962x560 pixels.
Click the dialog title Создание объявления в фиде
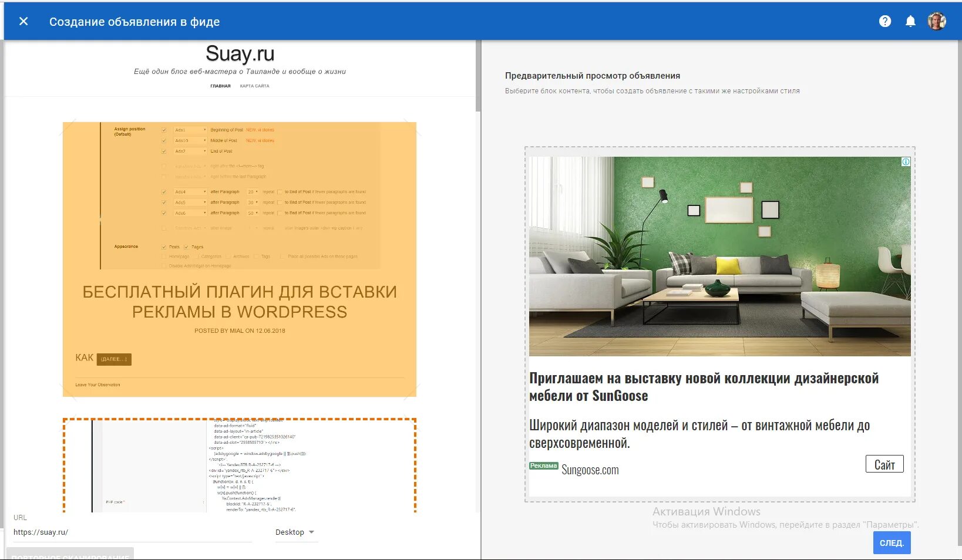134,22
